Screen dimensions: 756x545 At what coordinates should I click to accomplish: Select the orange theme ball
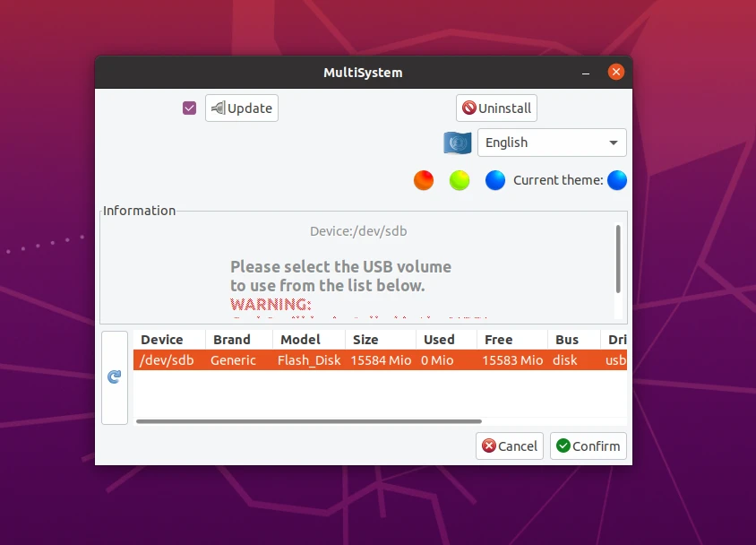click(x=424, y=180)
